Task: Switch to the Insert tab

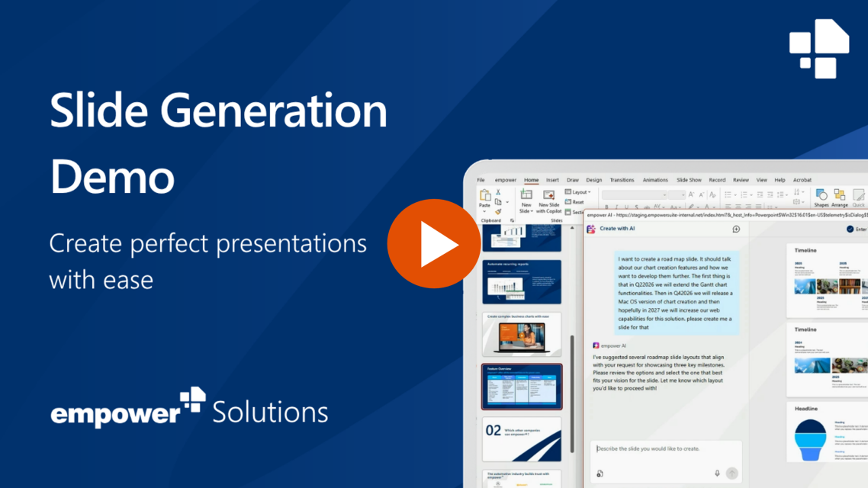Action: pyautogui.click(x=552, y=180)
